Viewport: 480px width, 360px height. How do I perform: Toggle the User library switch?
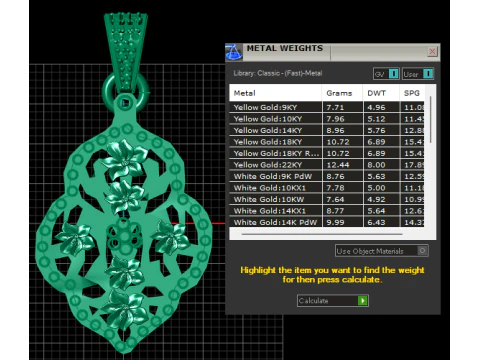[418, 74]
